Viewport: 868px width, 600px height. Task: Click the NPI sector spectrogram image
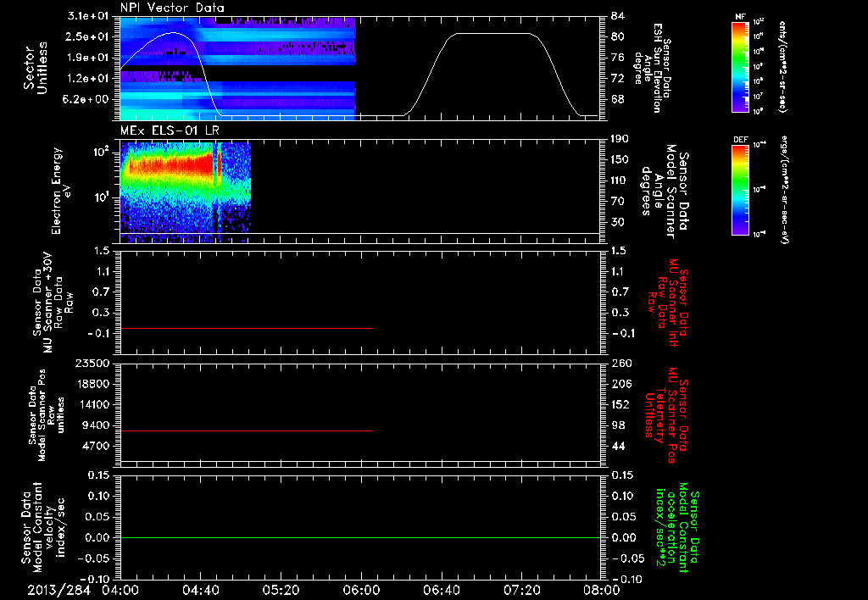[x=237, y=69]
